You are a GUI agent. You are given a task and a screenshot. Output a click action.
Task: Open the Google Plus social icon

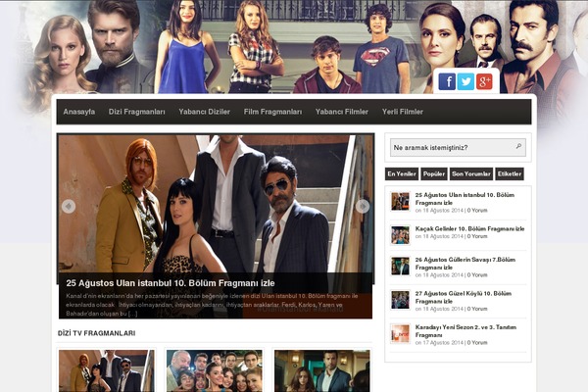pyautogui.click(x=484, y=81)
